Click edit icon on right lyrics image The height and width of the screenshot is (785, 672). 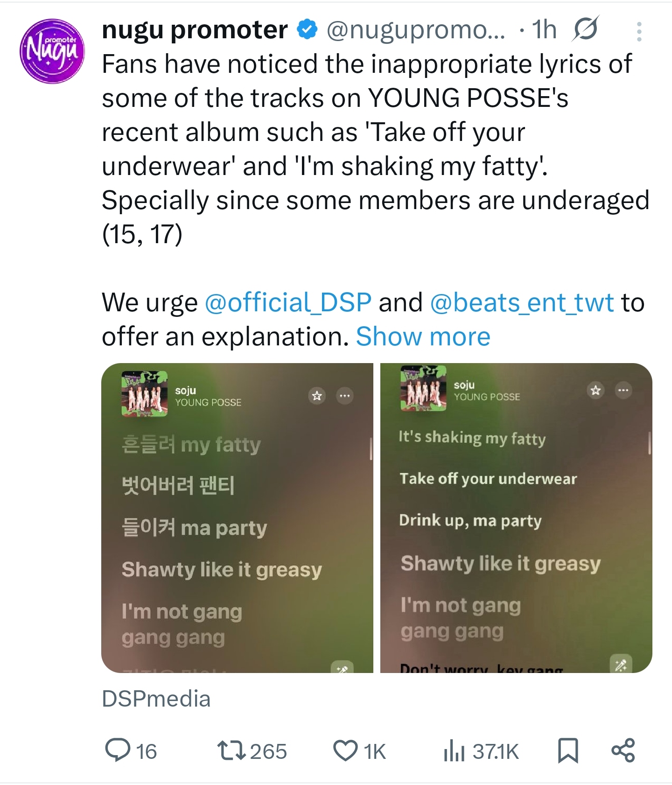[621, 664]
